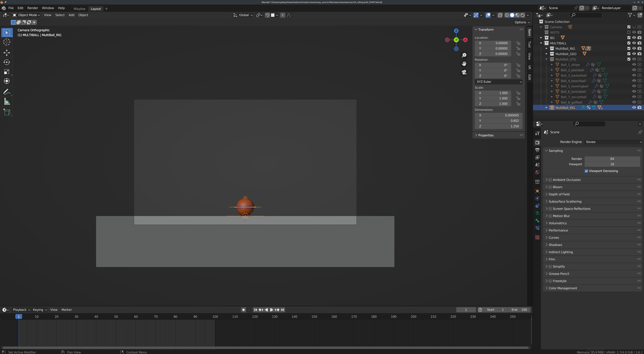The height and width of the screenshot is (354, 644).
Task: Open the rotation order selector set to XYZ Euler
Action: [498, 81]
